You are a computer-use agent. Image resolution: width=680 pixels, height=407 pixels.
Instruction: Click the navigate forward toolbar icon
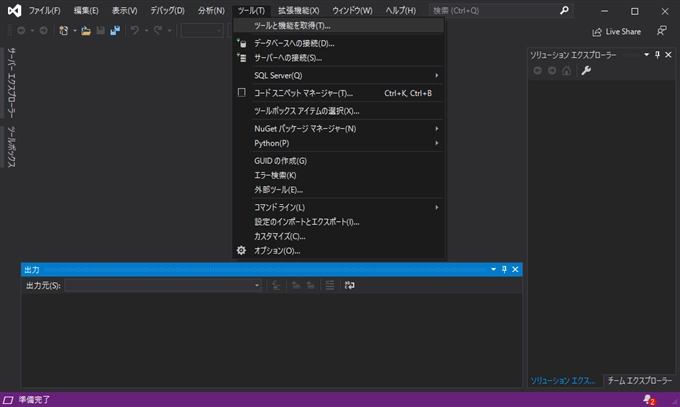pos(43,30)
